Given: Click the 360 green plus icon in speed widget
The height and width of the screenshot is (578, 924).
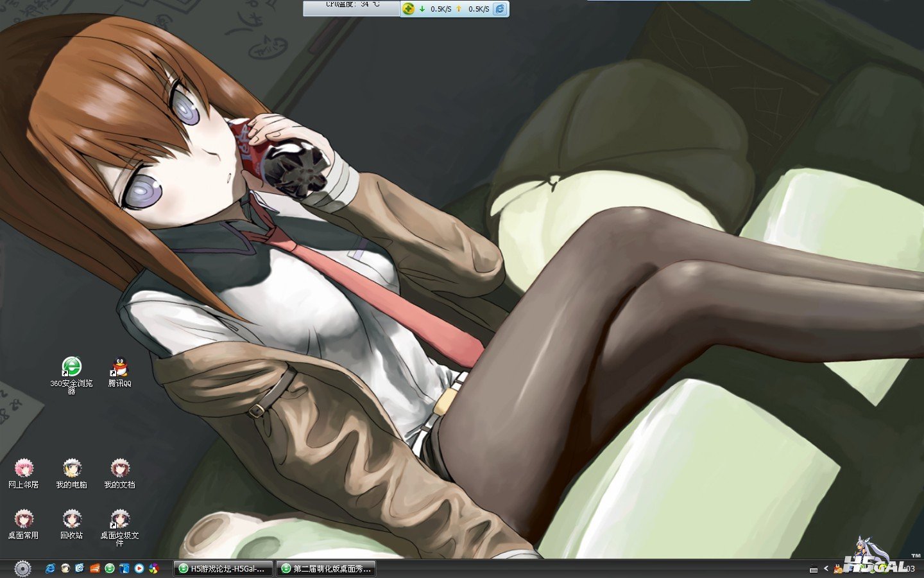Looking at the screenshot, I should (409, 9).
